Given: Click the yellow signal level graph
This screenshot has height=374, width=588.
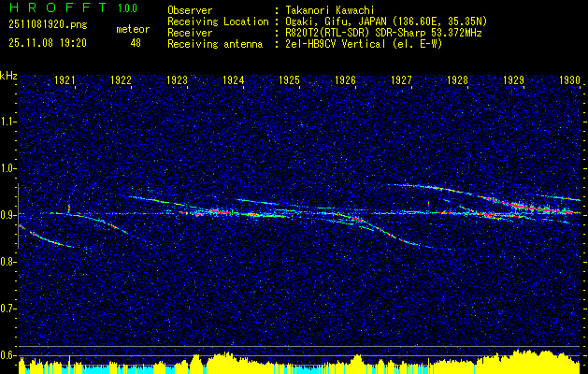Looking at the screenshot, I should point(299,363).
